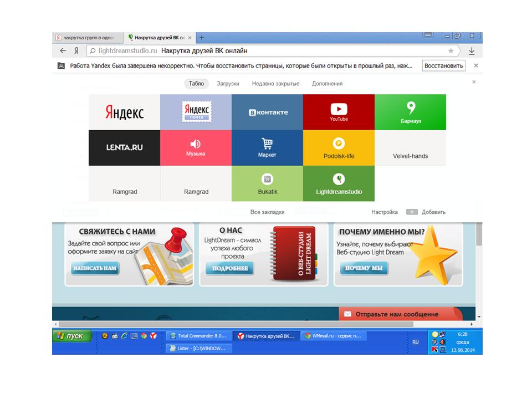Open the Podolsk-life tile

(x=339, y=147)
